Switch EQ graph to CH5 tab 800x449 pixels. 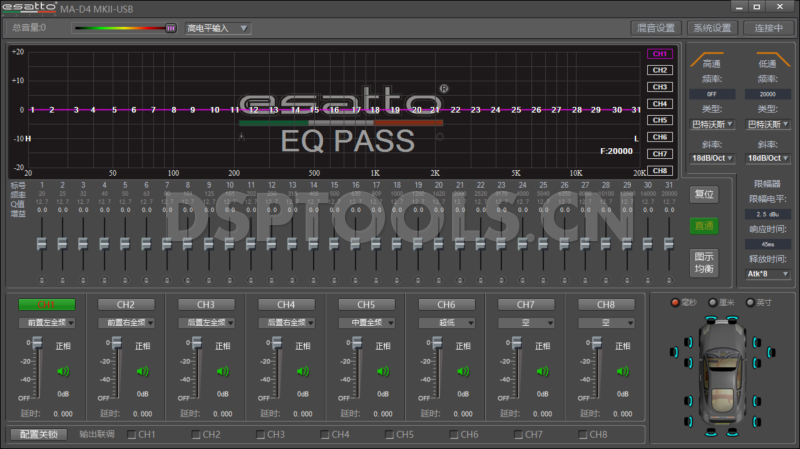(660, 120)
